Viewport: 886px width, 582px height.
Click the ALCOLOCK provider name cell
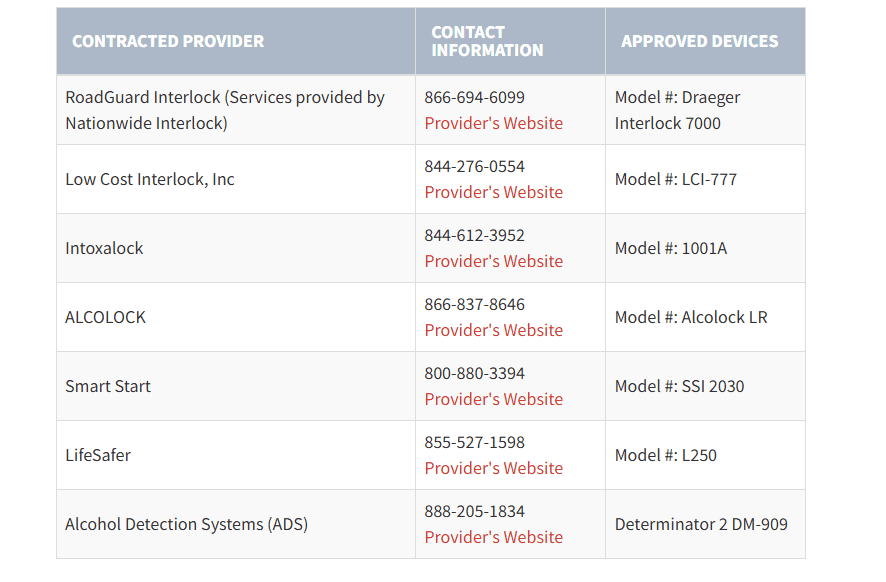click(x=105, y=317)
